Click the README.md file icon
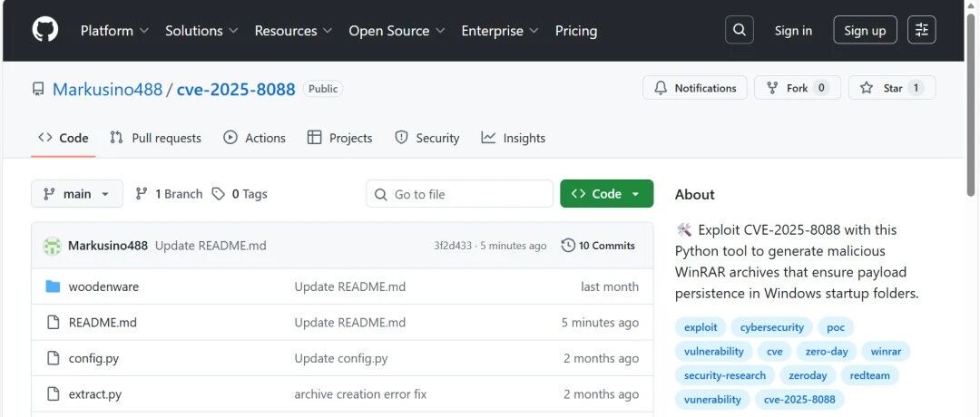 tap(54, 322)
